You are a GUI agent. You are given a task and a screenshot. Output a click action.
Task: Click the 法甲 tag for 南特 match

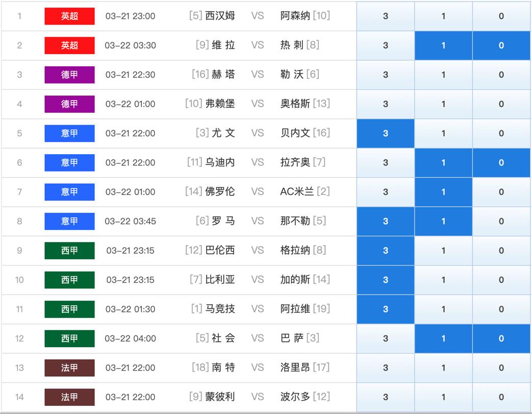pyautogui.click(x=69, y=368)
